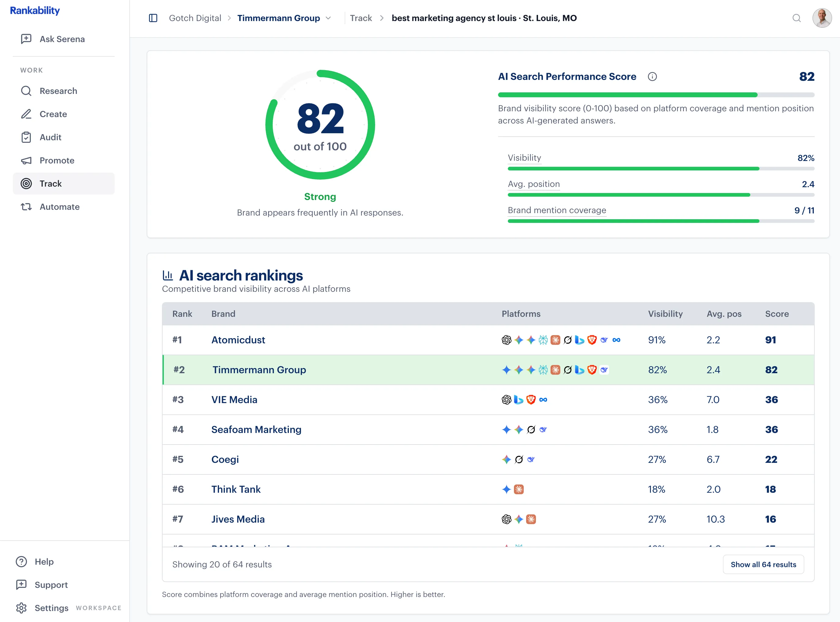Click the Brave icon in VIE Media row

531,399
